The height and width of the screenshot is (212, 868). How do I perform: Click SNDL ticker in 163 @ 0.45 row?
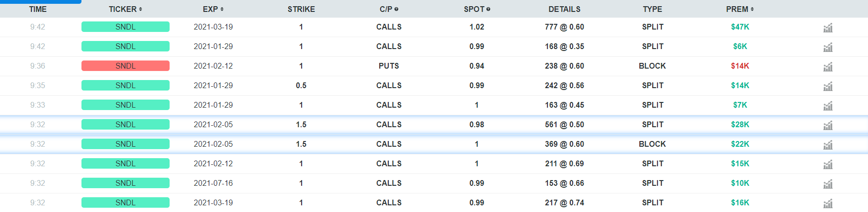tap(125, 105)
